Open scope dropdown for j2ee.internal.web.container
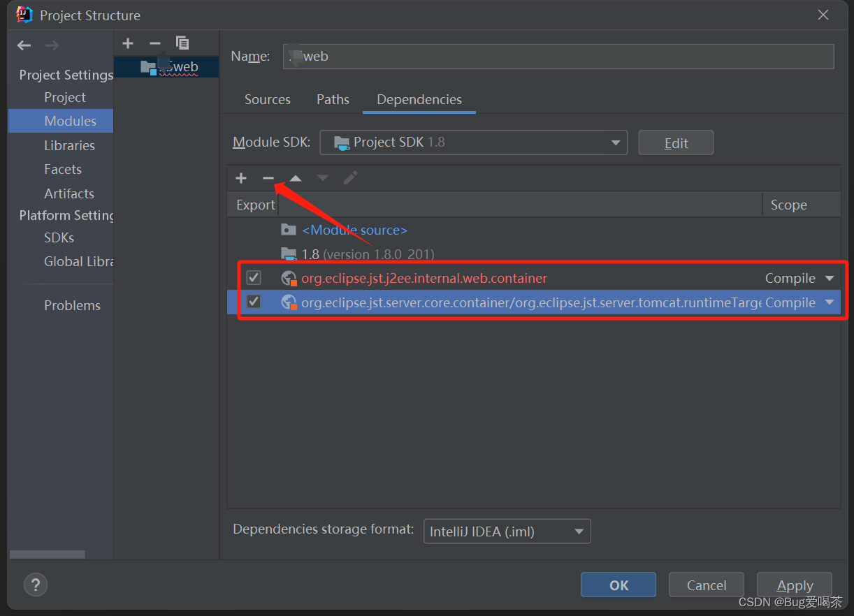Image resolution: width=854 pixels, height=616 pixels. 830,278
